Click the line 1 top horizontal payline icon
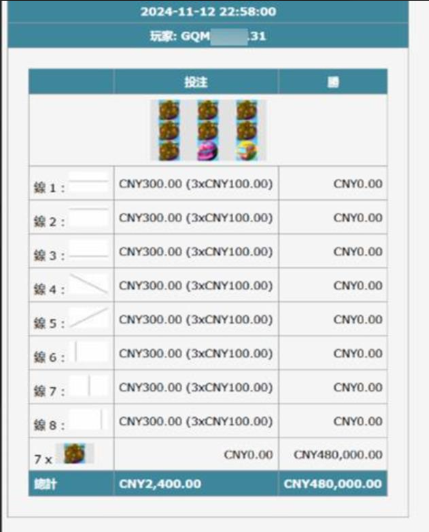Screen dimensions: 429x532 89,182
